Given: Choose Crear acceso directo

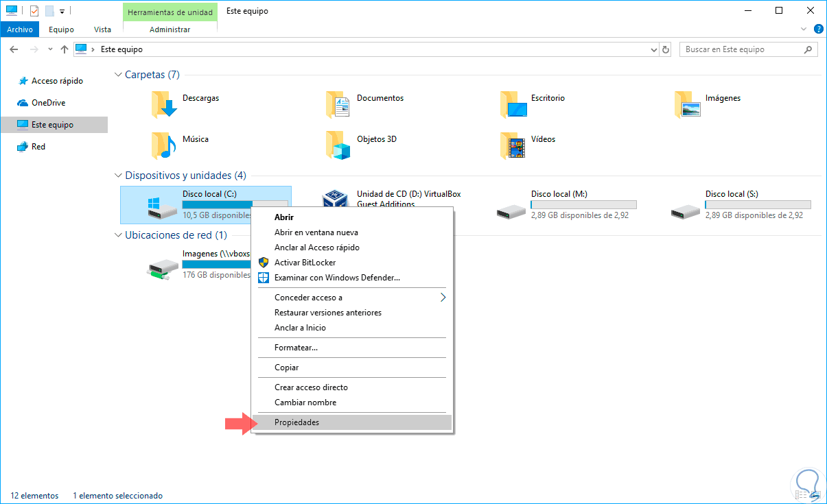Looking at the screenshot, I should [352, 387].
